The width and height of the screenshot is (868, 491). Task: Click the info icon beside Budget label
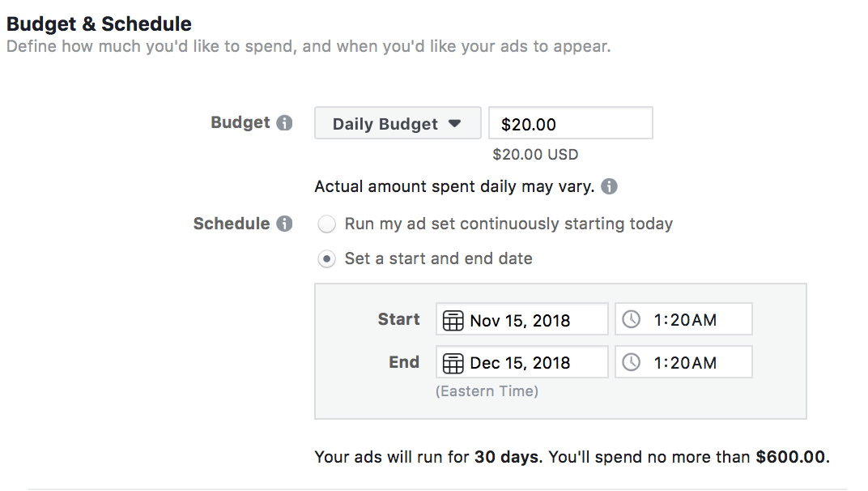[284, 124]
